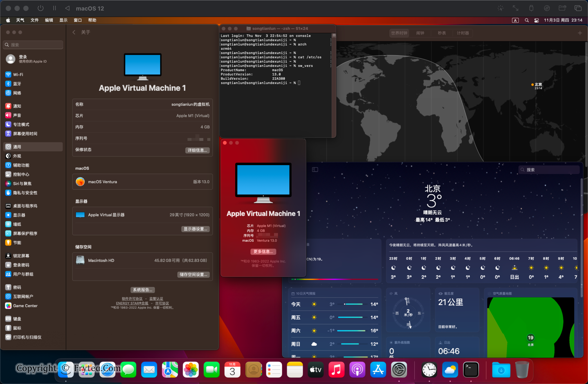Click the Weather app sidebar toggle icon
588x384 pixels.
point(315,170)
